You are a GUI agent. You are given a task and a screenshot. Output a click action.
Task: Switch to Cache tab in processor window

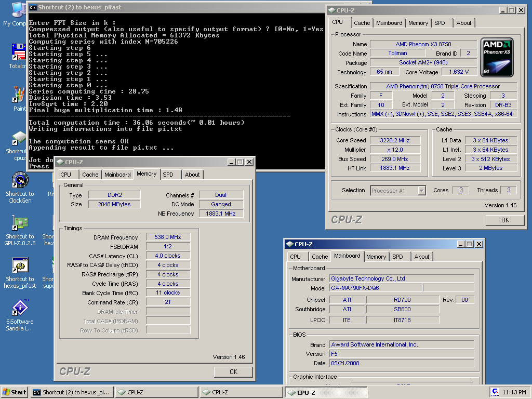tap(362, 23)
